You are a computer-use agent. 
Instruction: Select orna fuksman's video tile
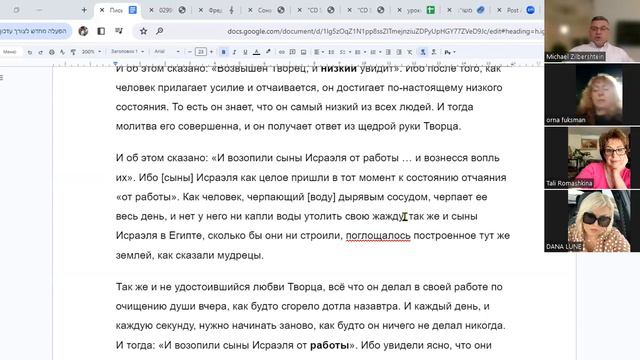pos(592,94)
